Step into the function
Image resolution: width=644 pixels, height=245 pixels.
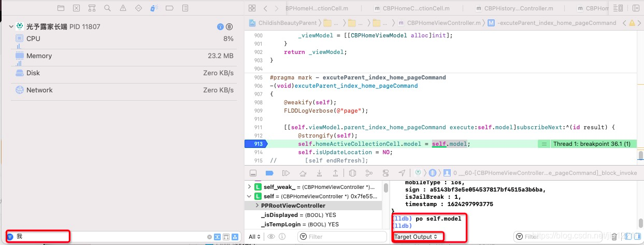pyautogui.click(x=319, y=173)
